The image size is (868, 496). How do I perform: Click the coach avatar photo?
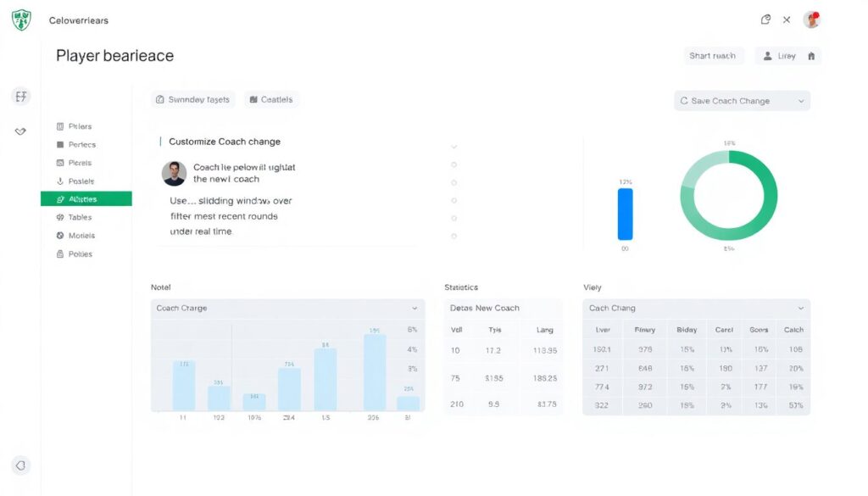click(x=174, y=173)
